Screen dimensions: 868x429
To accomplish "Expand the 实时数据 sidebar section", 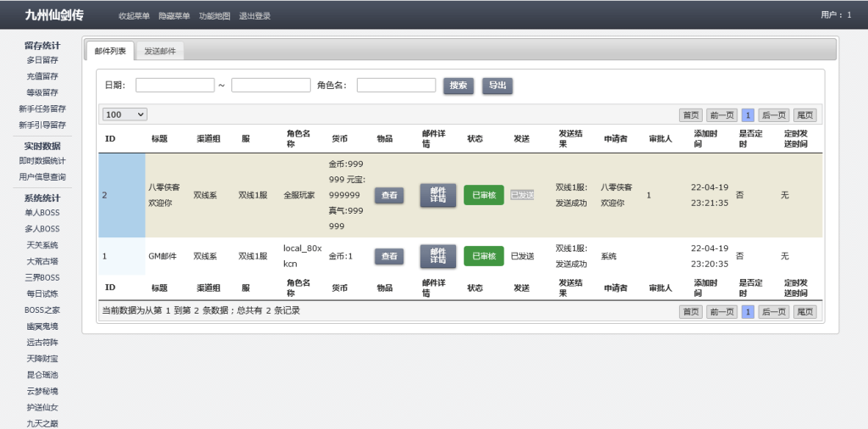I will click(42, 146).
